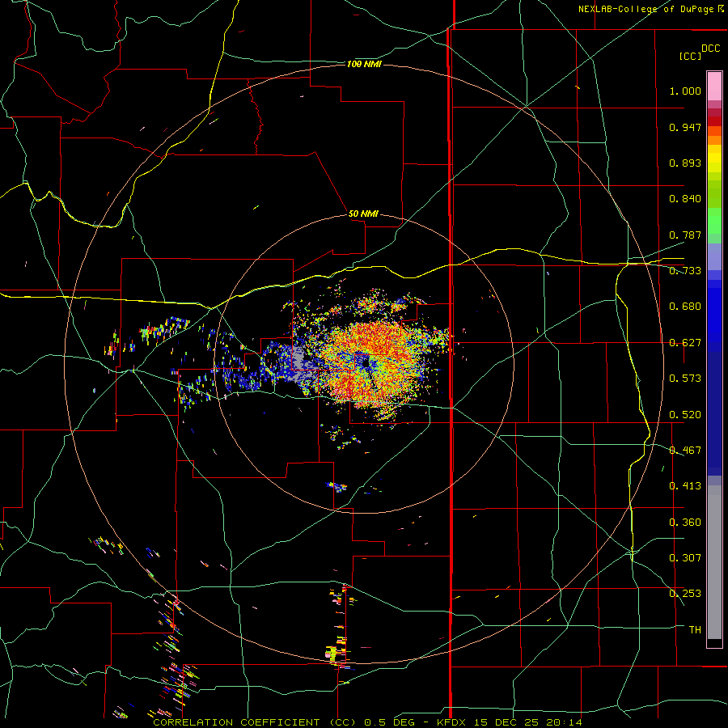Select the 0.893 scale value
Image resolution: width=728 pixels, height=728 pixels.
(685, 163)
